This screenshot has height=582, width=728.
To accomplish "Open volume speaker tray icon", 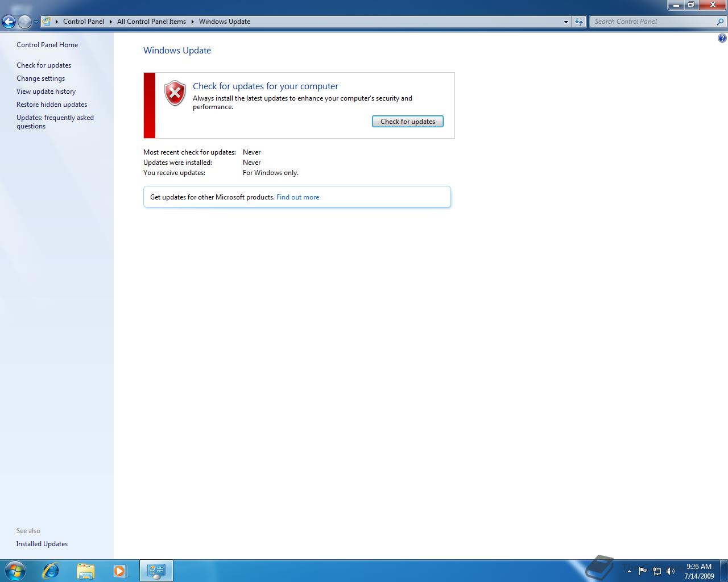I will click(671, 571).
